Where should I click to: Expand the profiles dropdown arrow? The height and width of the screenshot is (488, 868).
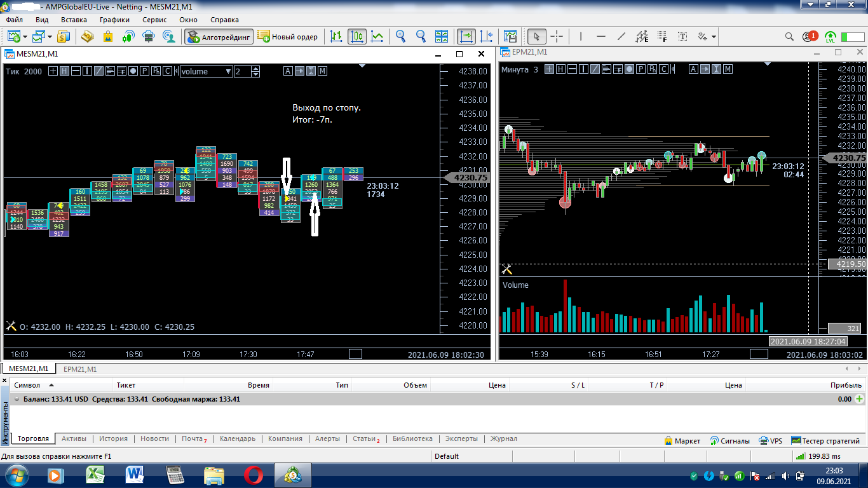(49, 37)
